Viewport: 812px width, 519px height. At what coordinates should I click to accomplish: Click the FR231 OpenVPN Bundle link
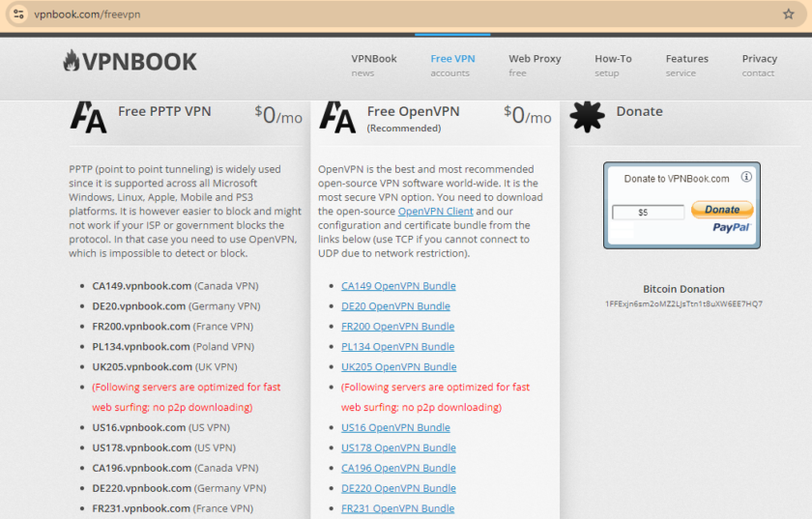tap(397, 508)
